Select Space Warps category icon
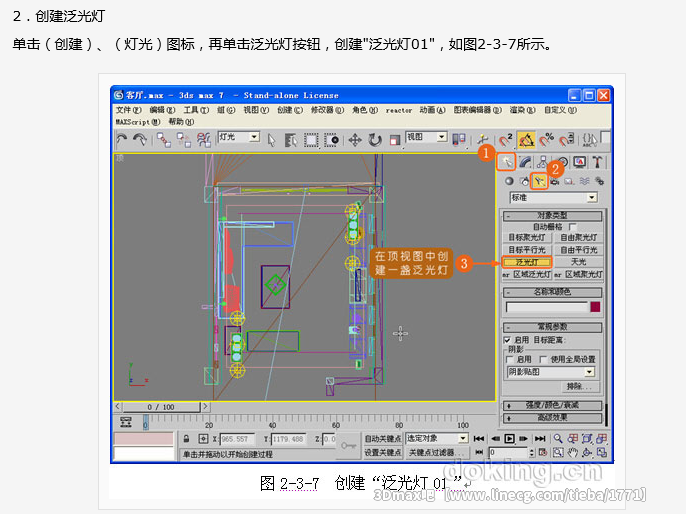The height and width of the screenshot is (514, 686). coord(584,181)
